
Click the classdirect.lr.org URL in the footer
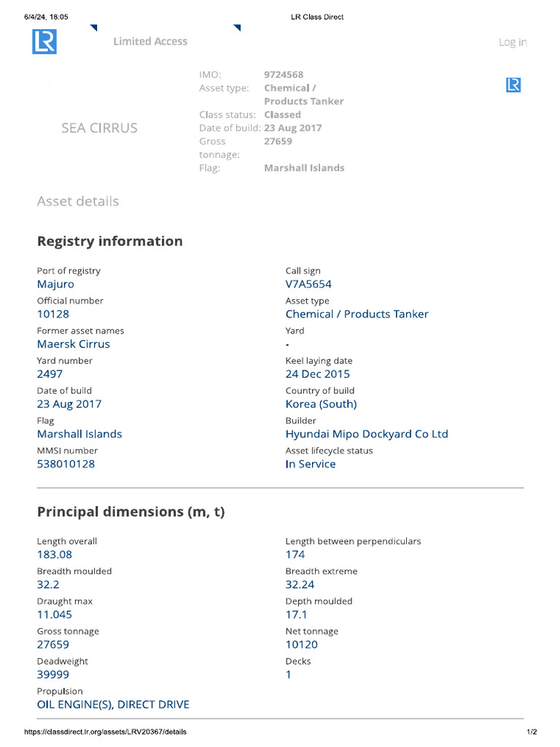(106, 732)
